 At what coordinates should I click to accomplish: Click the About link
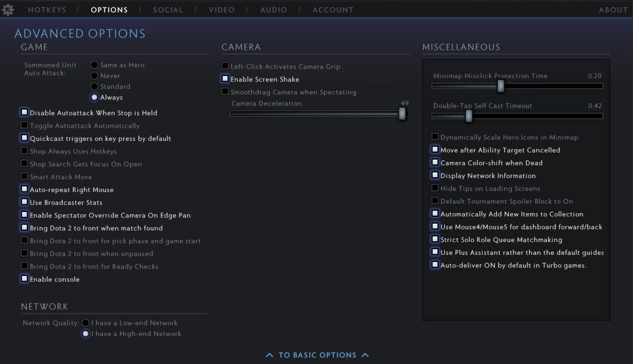pos(613,9)
